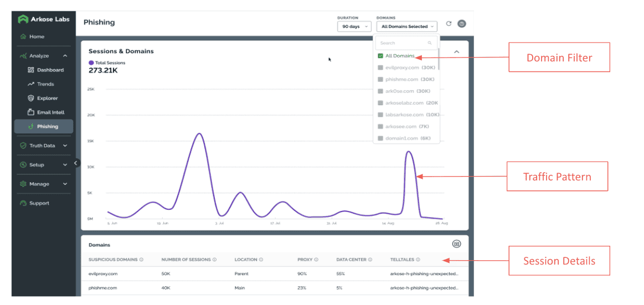The width and height of the screenshot is (644, 305).
Task: Click Suspicious Domains column info icon
Action: 141,260
